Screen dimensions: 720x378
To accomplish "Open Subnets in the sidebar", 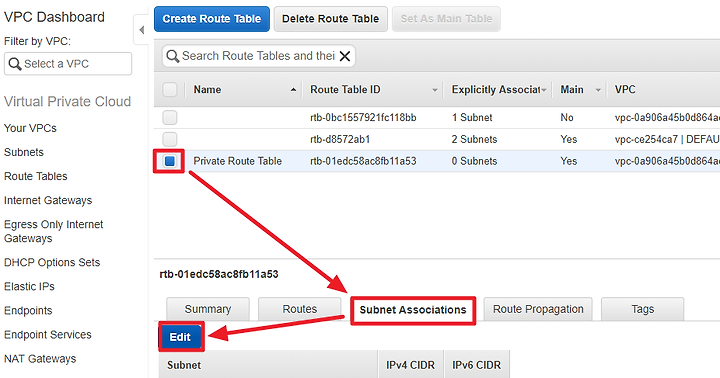I will pyautogui.click(x=24, y=152).
